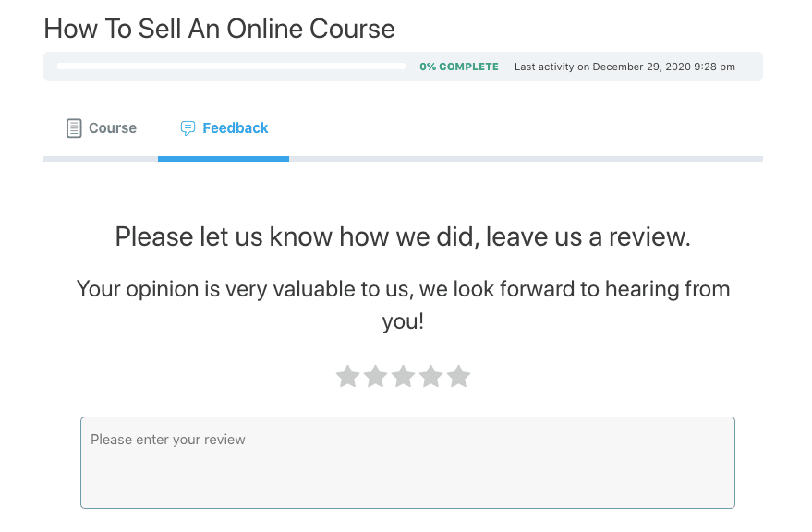Click the blue active underline below Feedback

coord(224,159)
